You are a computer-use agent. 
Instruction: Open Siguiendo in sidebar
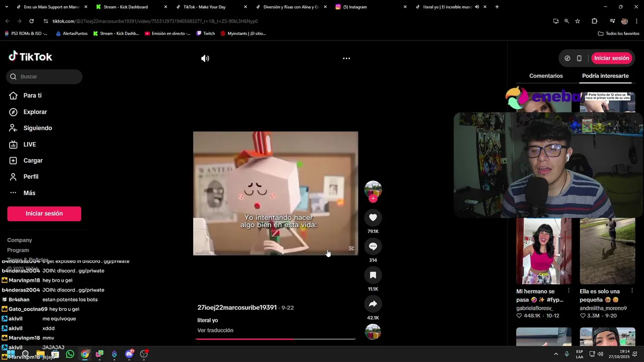pos(37,128)
